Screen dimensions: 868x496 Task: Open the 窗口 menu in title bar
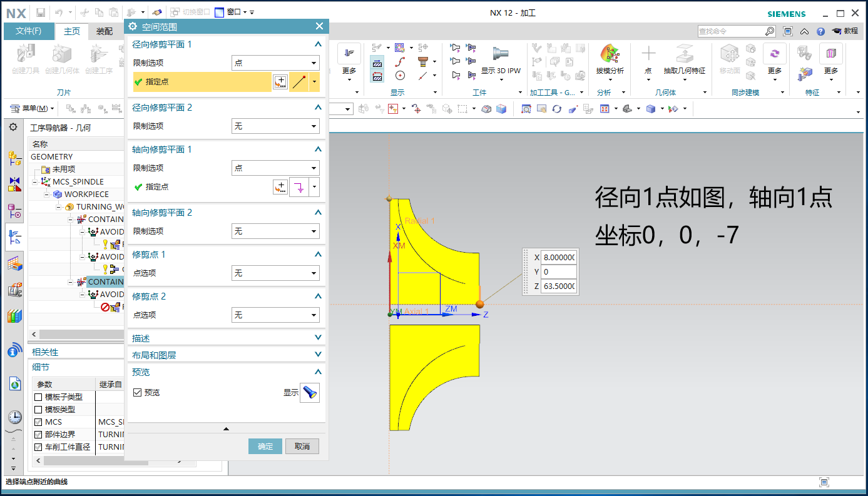coord(234,12)
